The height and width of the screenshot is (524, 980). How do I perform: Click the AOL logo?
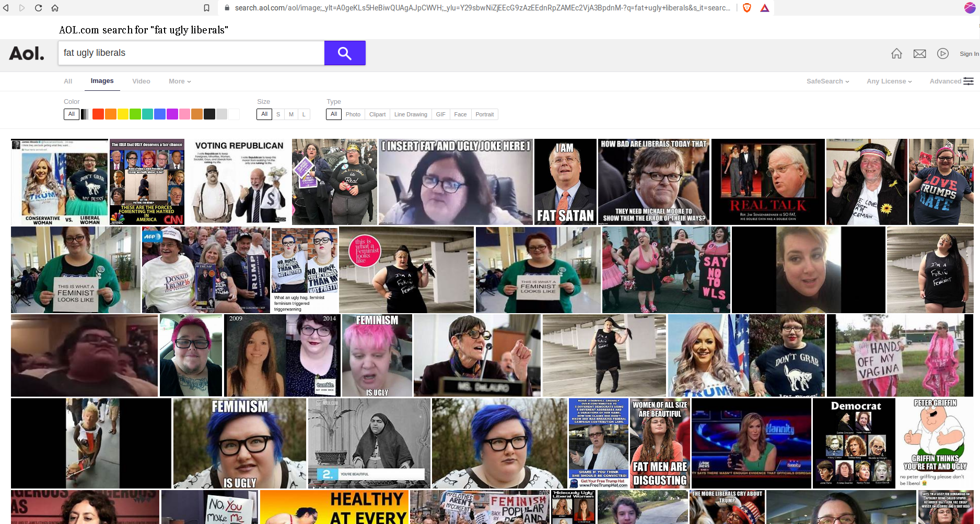click(27, 53)
